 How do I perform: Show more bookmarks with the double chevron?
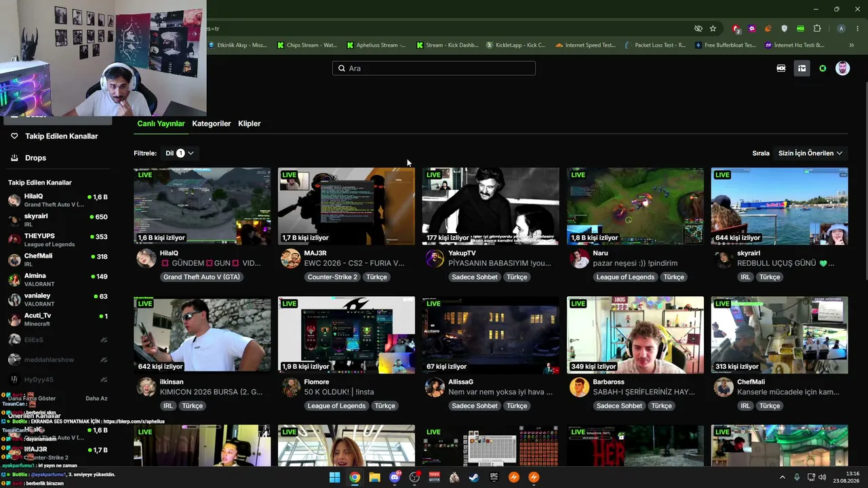pos(852,45)
